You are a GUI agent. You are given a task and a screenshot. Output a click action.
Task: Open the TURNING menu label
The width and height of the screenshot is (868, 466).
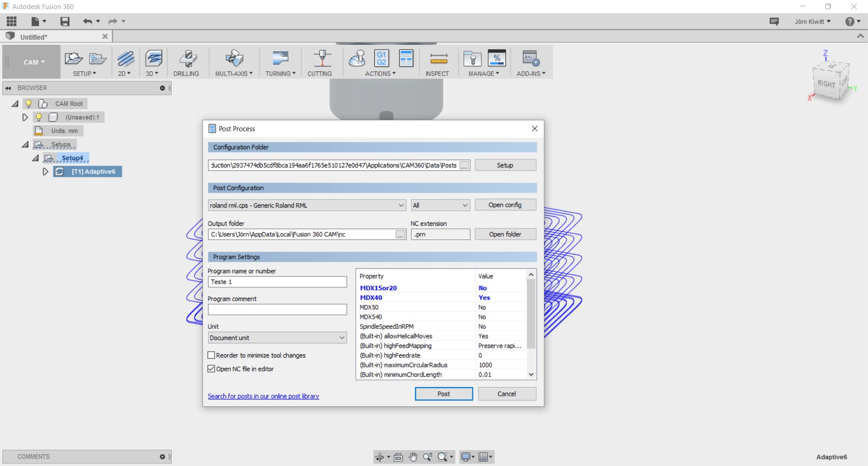click(280, 73)
